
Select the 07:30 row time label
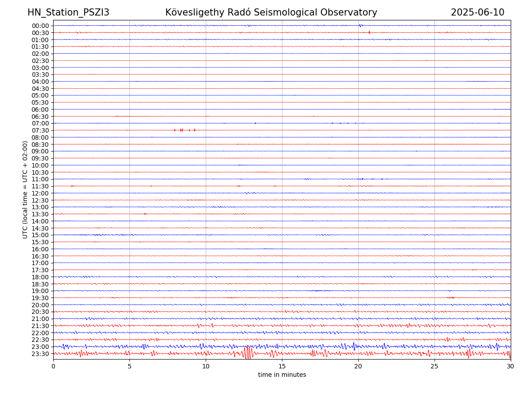(x=40, y=130)
